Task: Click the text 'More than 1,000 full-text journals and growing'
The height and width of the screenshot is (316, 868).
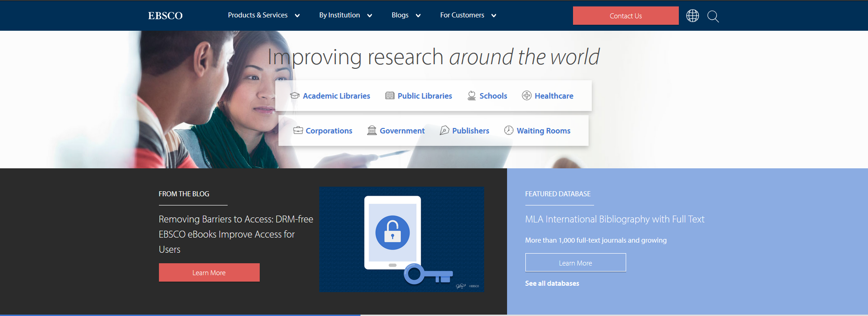Action: [x=595, y=240]
